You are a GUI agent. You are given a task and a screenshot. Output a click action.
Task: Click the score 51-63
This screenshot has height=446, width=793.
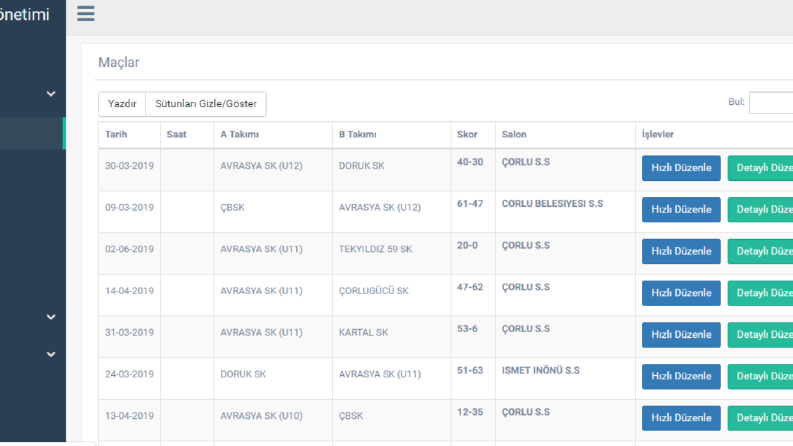[x=470, y=371]
